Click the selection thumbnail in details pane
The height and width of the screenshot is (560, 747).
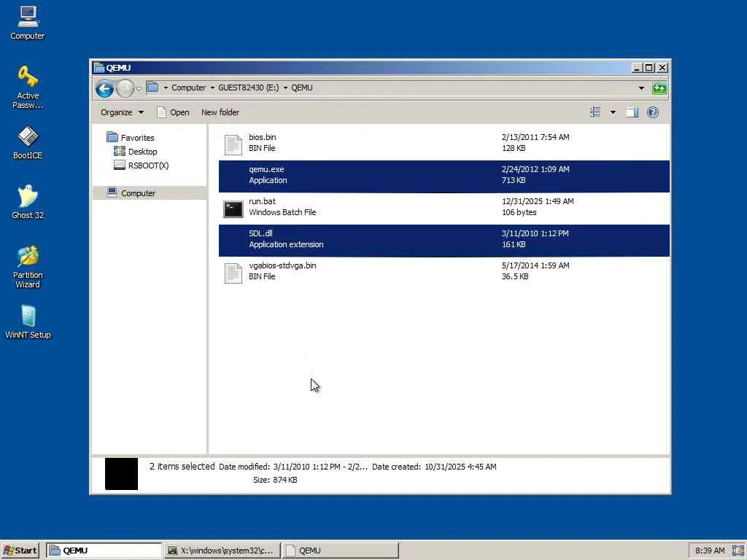click(x=122, y=474)
